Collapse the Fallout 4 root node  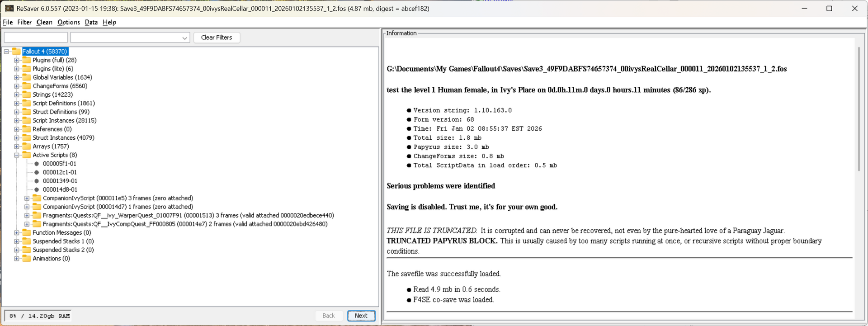point(6,52)
